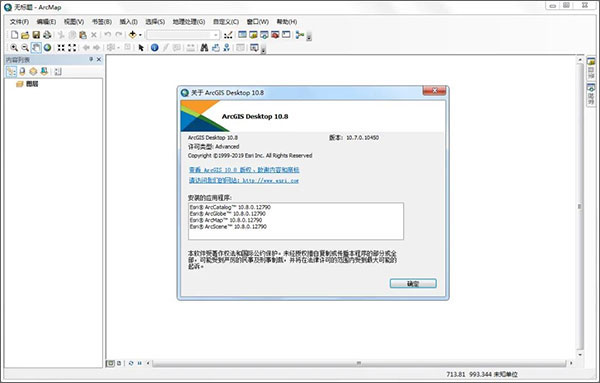Click the horizontal map scrollbar
The height and width of the screenshot is (383, 600).
pyautogui.click(x=359, y=363)
